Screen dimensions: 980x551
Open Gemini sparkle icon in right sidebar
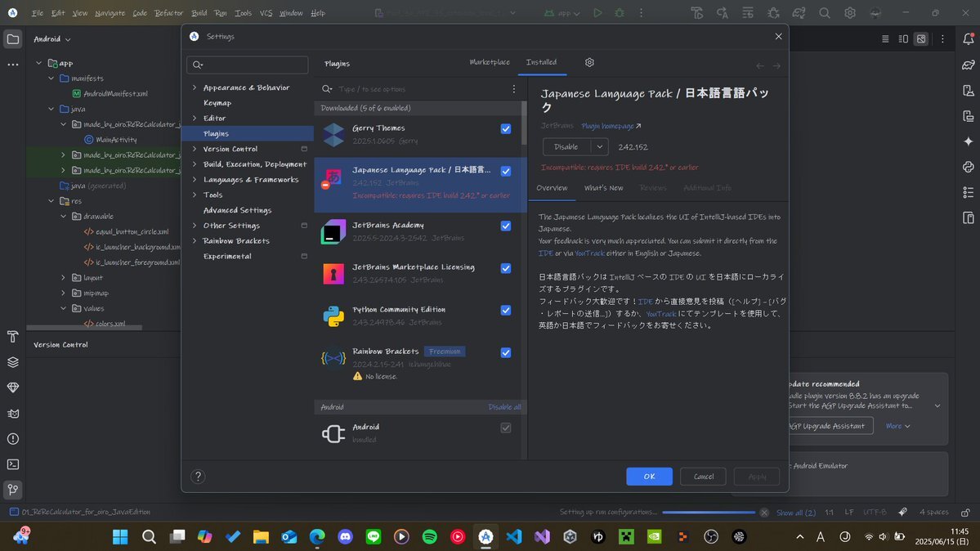coord(968,141)
